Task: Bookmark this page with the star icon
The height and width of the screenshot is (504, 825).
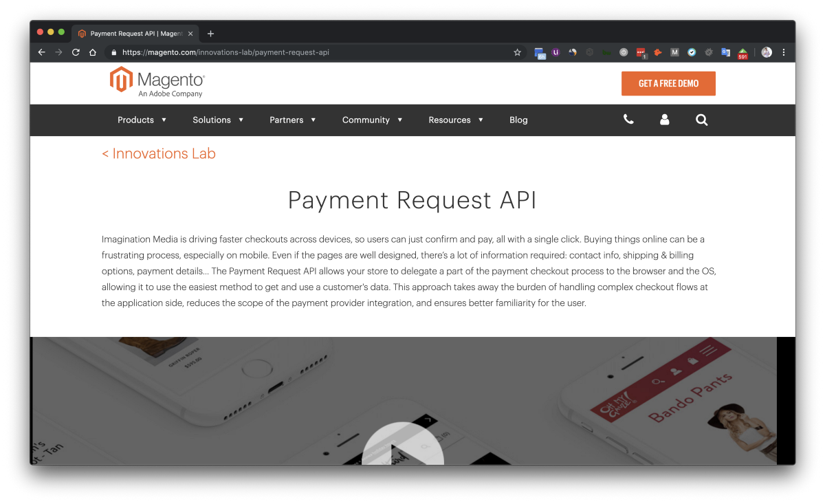Action: [518, 52]
